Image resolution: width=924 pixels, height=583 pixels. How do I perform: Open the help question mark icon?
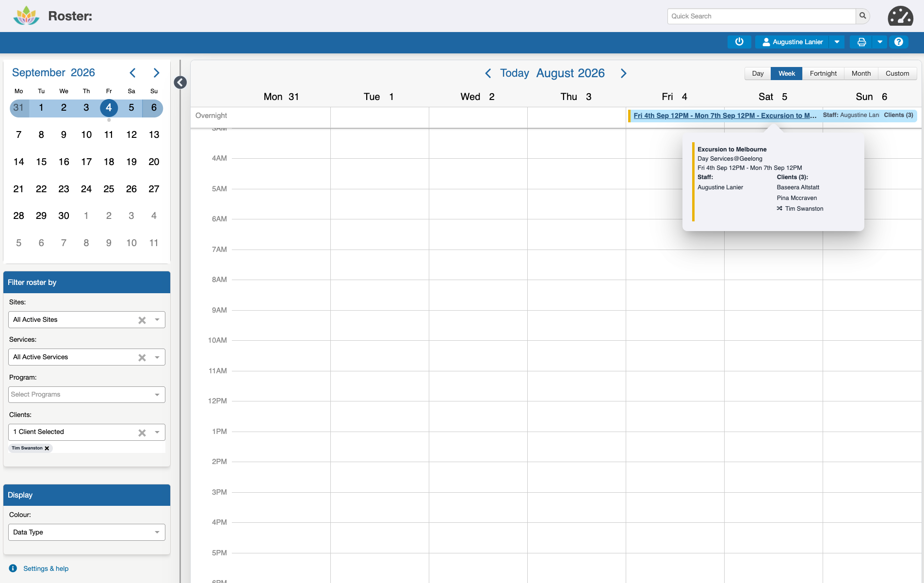(898, 42)
